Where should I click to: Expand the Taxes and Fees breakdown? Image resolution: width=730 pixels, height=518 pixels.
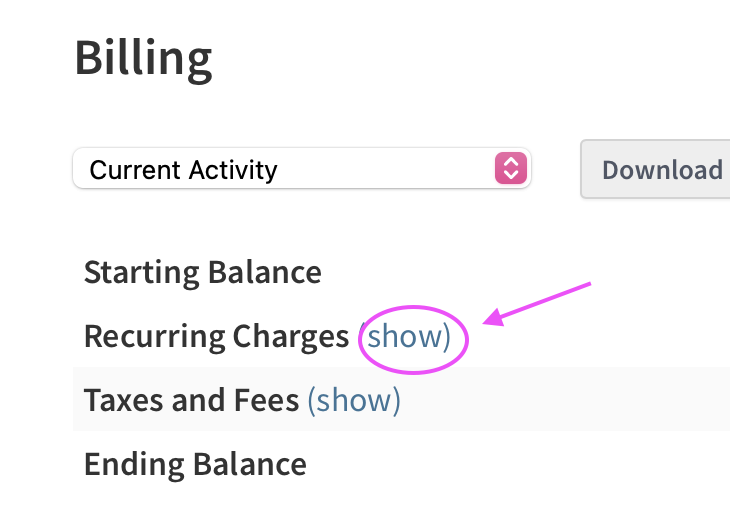[354, 400]
